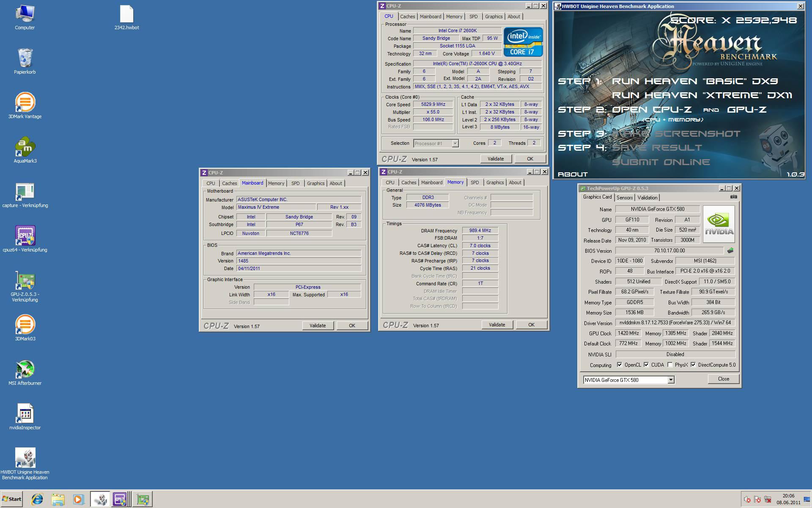Launch GPU-Z.0.5.3 Verknüpfung shortcut
Image resolution: width=812 pixels, height=508 pixels.
pos(25,287)
